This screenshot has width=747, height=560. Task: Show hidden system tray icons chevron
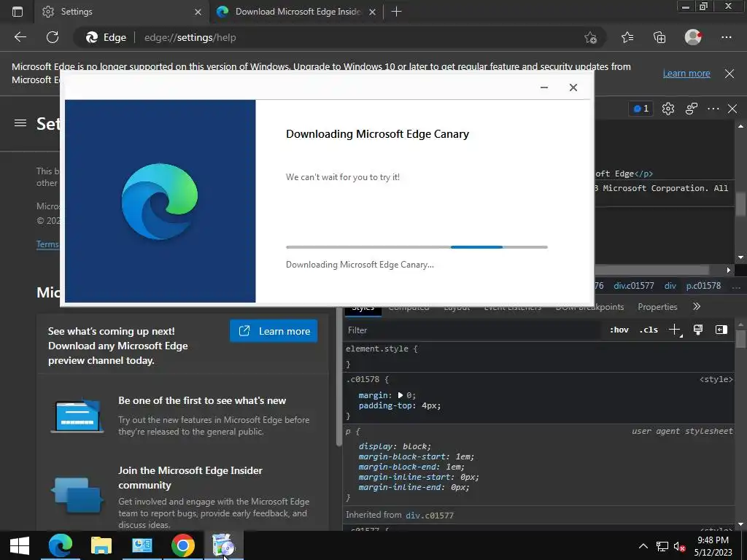[643, 545]
